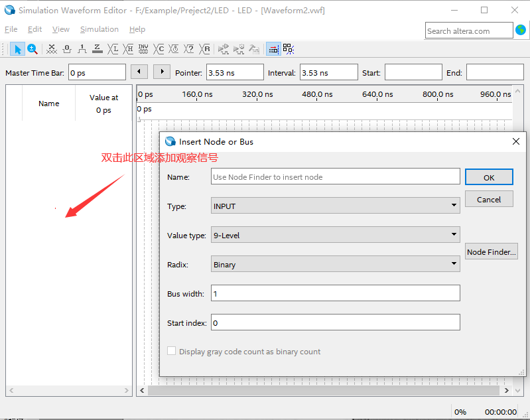Click the Name column header
530x420 pixels.
[48, 103]
